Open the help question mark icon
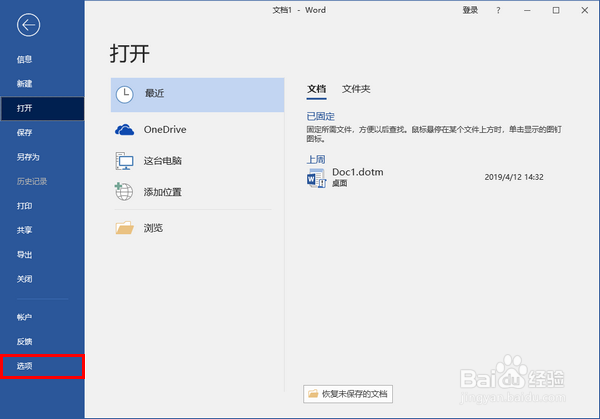This screenshot has width=600, height=419. [498, 10]
